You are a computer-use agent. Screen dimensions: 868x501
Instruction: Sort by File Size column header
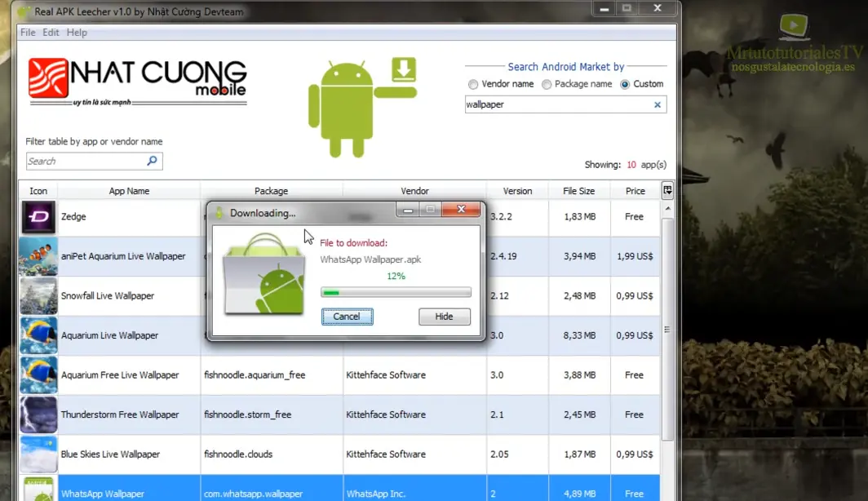point(579,191)
